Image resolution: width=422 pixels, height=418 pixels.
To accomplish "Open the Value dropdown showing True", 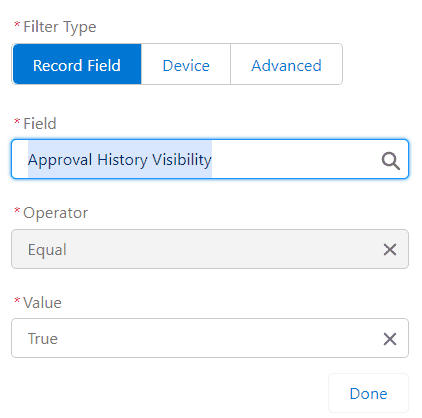I will (x=210, y=338).
